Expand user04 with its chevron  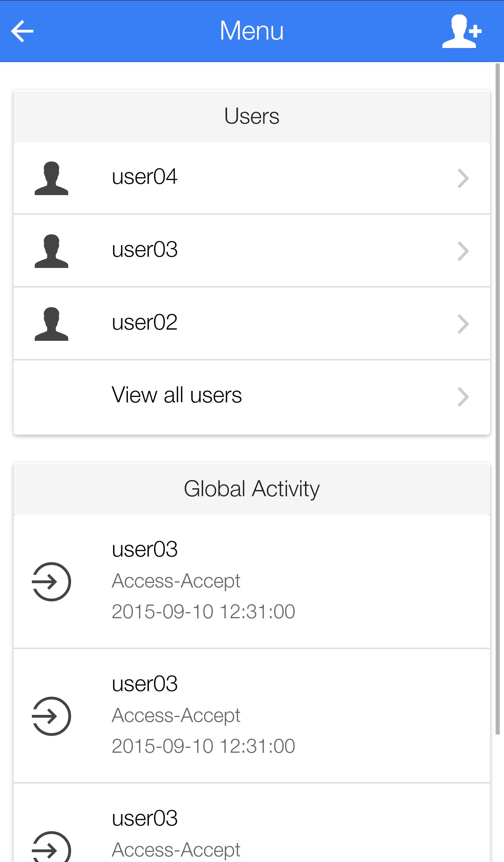pyautogui.click(x=463, y=178)
